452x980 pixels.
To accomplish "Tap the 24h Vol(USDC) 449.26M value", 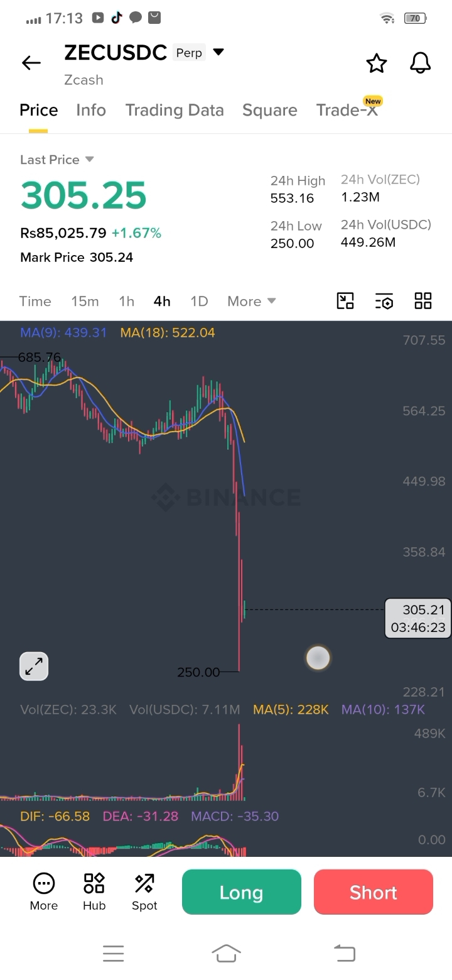I will pos(368,242).
